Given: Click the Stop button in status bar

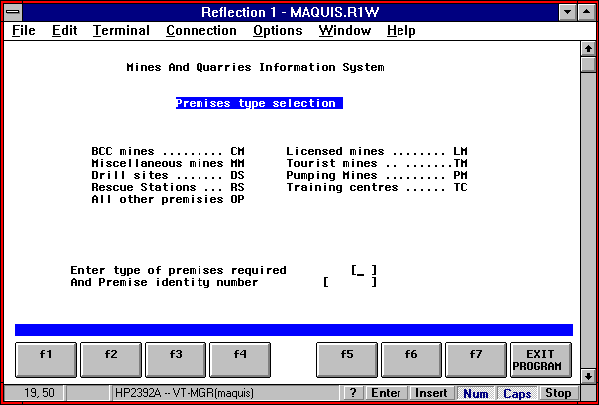Looking at the screenshot, I should pyautogui.click(x=558, y=393).
